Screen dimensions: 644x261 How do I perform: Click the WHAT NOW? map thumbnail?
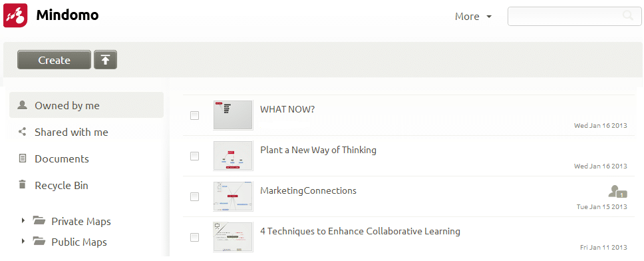pyautogui.click(x=234, y=115)
